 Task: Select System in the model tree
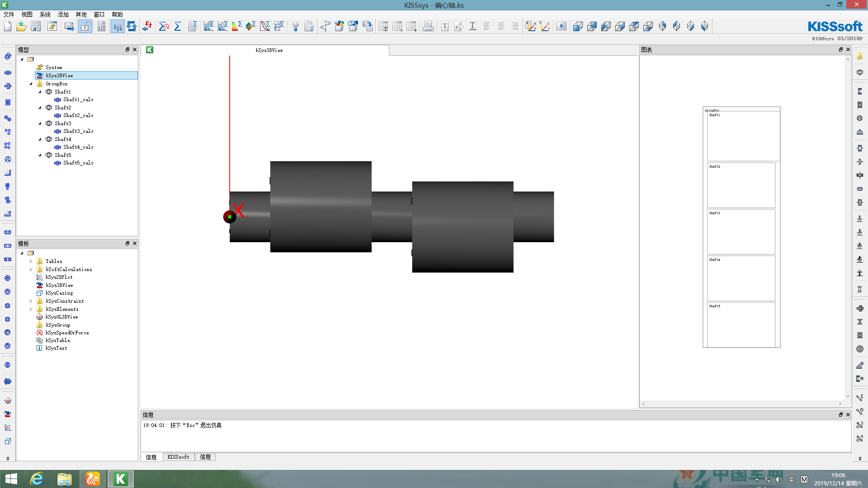click(54, 67)
